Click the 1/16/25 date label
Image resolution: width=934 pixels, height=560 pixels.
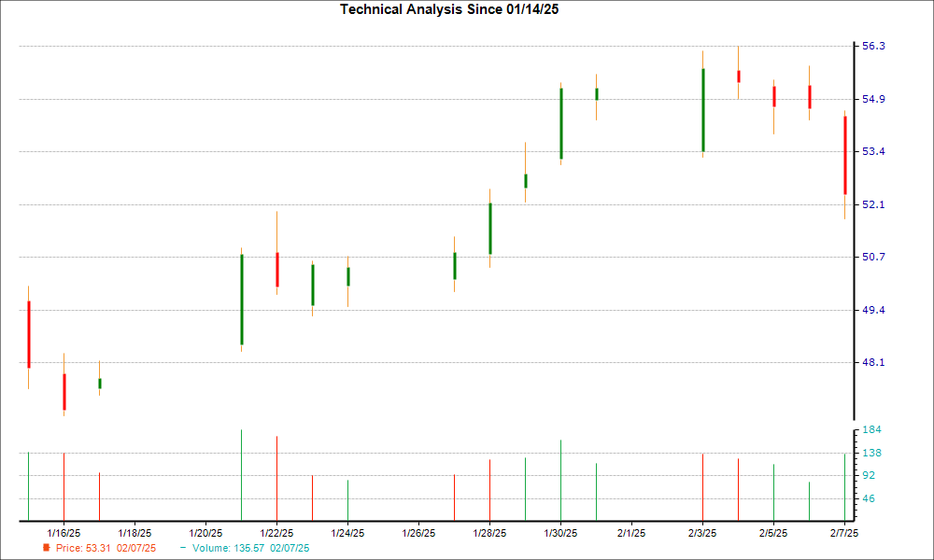64,533
